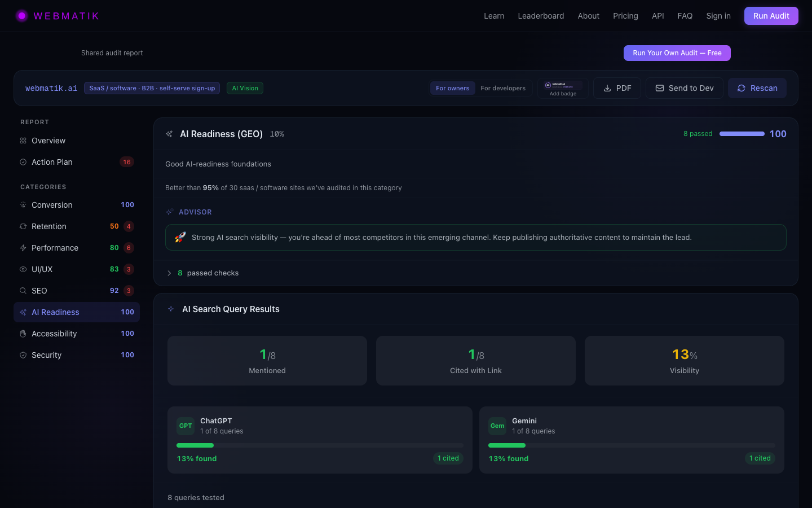812x508 pixels.
Task: Open the FAQ link
Action: click(685, 16)
